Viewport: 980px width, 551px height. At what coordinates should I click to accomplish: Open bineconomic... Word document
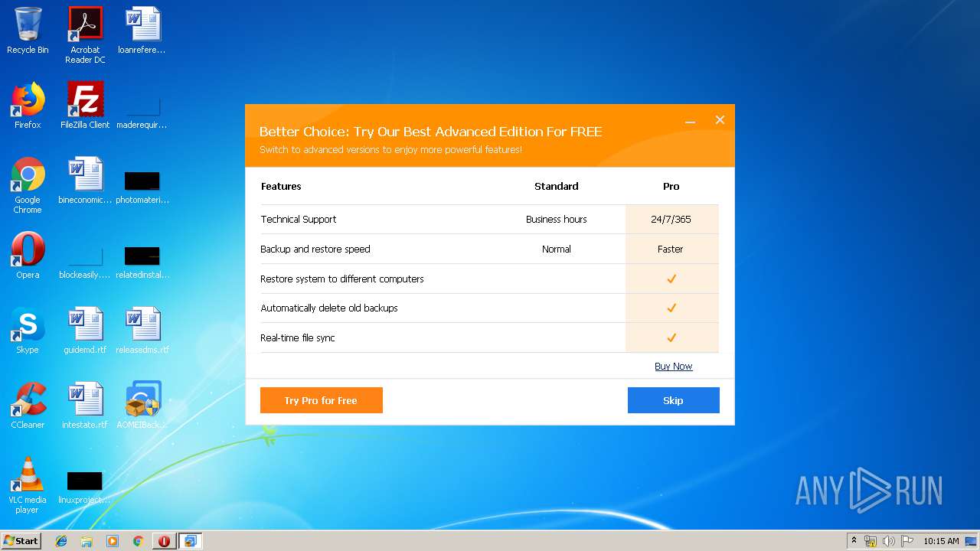tap(85, 181)
